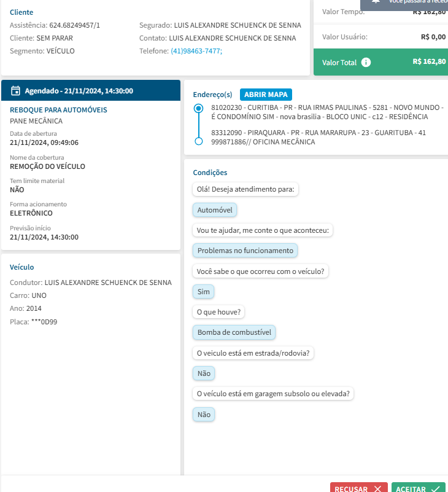Select the filled origin marker for the Curitiba address
The image size is (448, 492).
(198, 109)
